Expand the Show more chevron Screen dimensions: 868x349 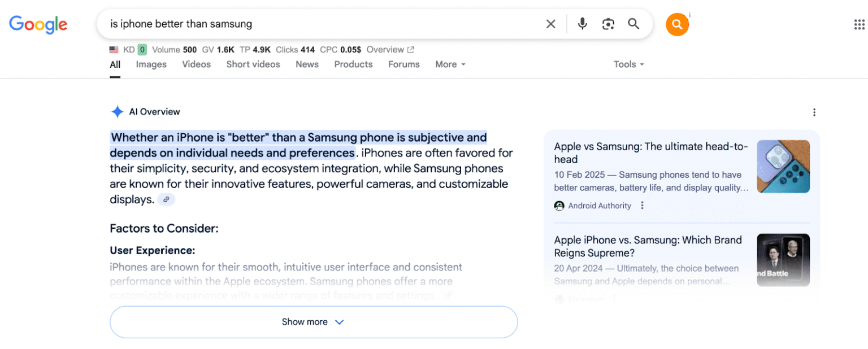pyautogui.click(x=339, y=321)
